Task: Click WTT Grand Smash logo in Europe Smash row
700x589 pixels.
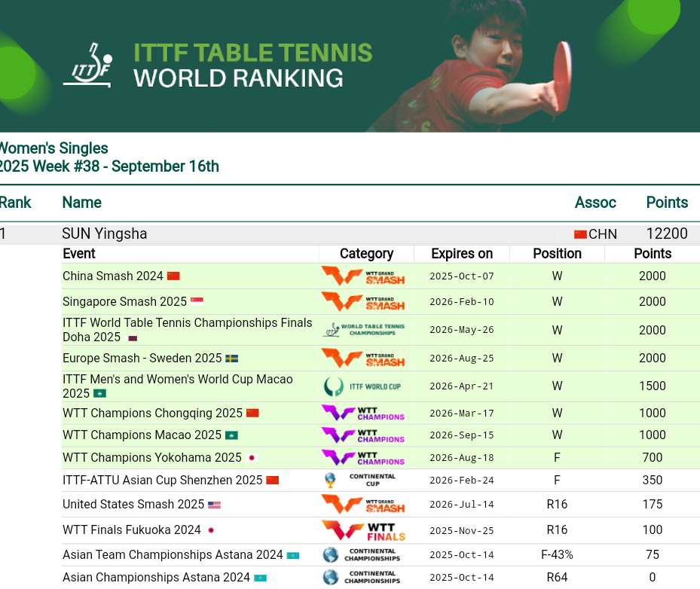Action: [x=363, y=359]
